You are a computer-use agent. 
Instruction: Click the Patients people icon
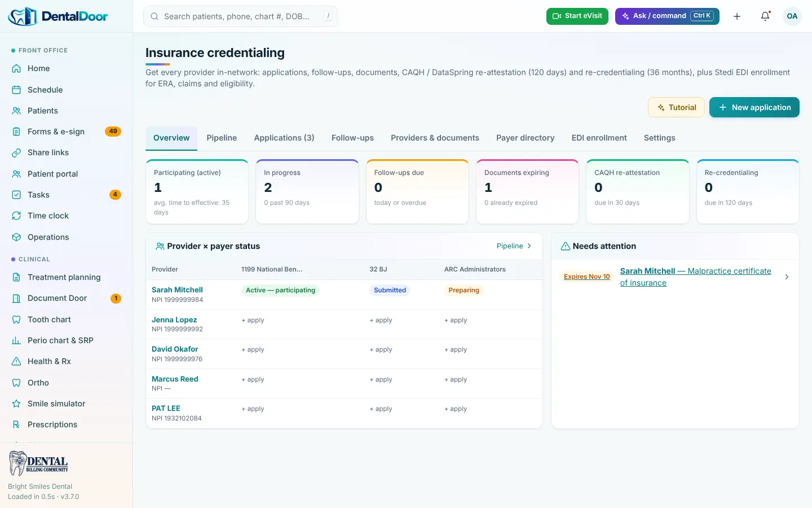pyautogui.click(x=16, y=111)
